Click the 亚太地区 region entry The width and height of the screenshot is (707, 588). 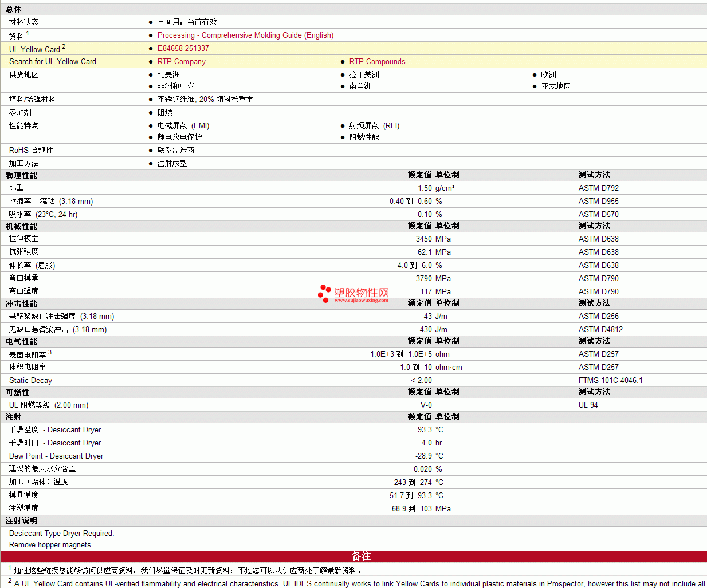pos(556,86)
